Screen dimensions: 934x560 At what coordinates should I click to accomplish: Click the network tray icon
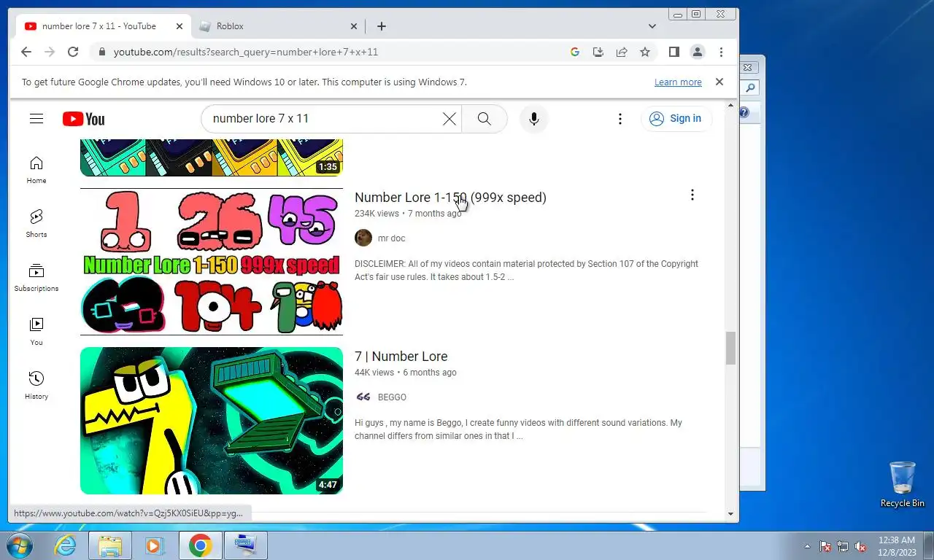pyautogui.click(x=843, y=546)
